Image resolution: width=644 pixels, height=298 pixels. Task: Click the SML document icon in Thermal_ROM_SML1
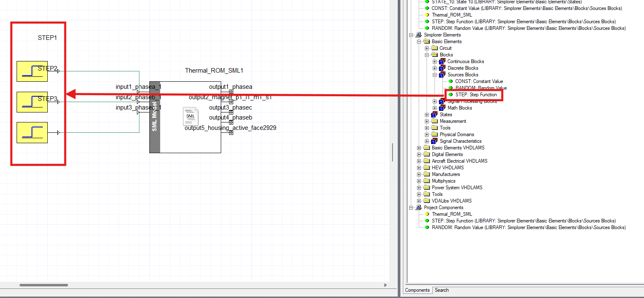[x=190, y=116]
